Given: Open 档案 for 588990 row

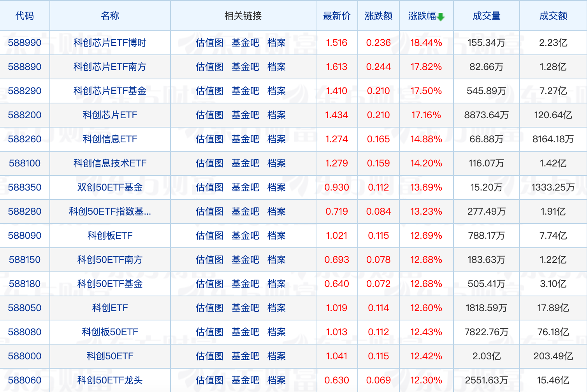Looking at the screenshot, I should (277, 43).
